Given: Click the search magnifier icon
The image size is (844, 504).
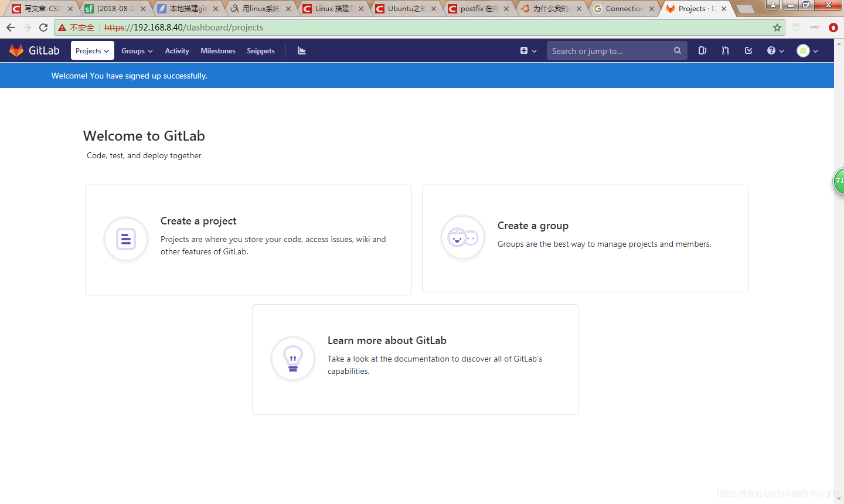Looking at the screenshot, I should tap(677, 51).
